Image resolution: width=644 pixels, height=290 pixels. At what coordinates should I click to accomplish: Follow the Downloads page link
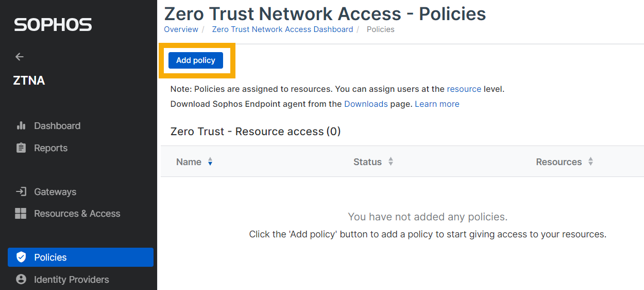366,104
